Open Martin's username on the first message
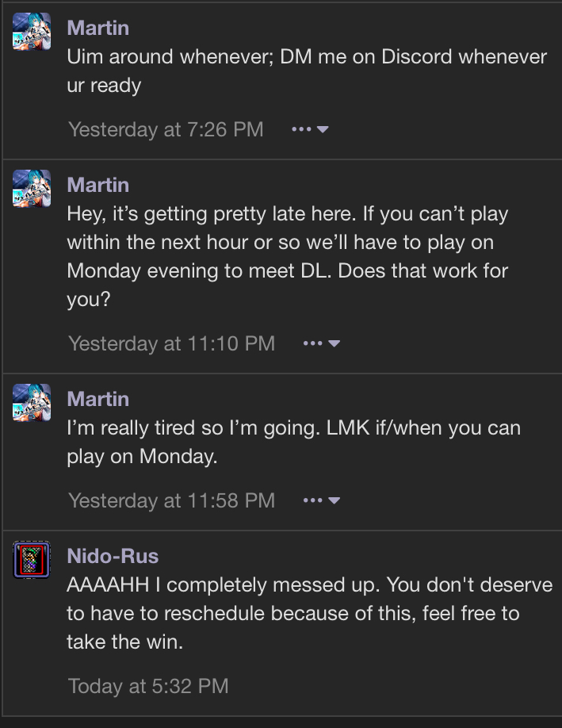The image size is (562, 728). [98, 28]
